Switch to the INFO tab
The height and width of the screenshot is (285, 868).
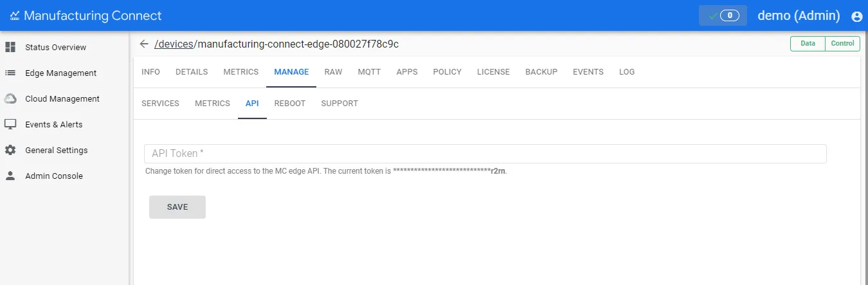(150, 72)
